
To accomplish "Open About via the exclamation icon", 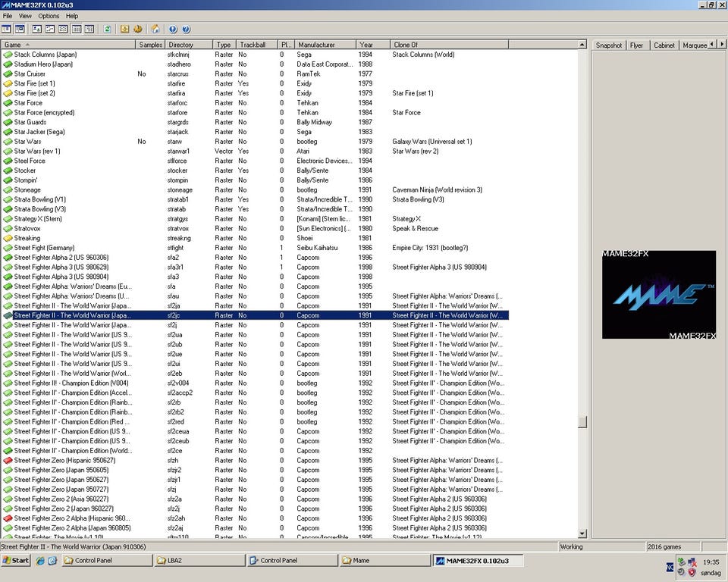I will click(x=173, y=30).
